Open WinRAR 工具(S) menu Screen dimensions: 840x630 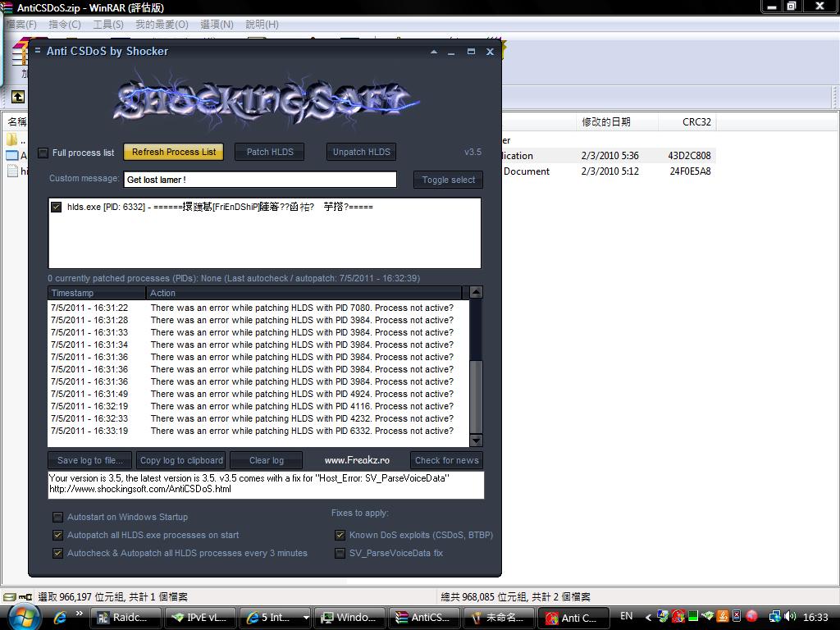click(x=108, y=24)
